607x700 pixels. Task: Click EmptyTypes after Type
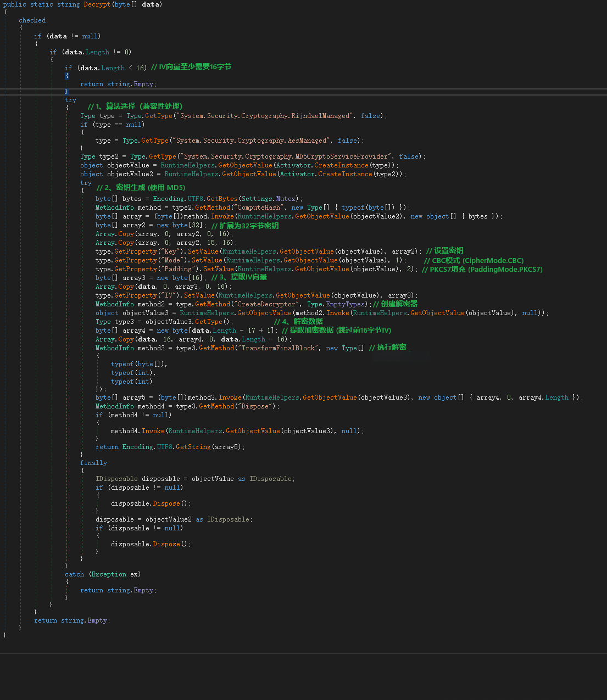pyautogui.click(x=346, y=304)
